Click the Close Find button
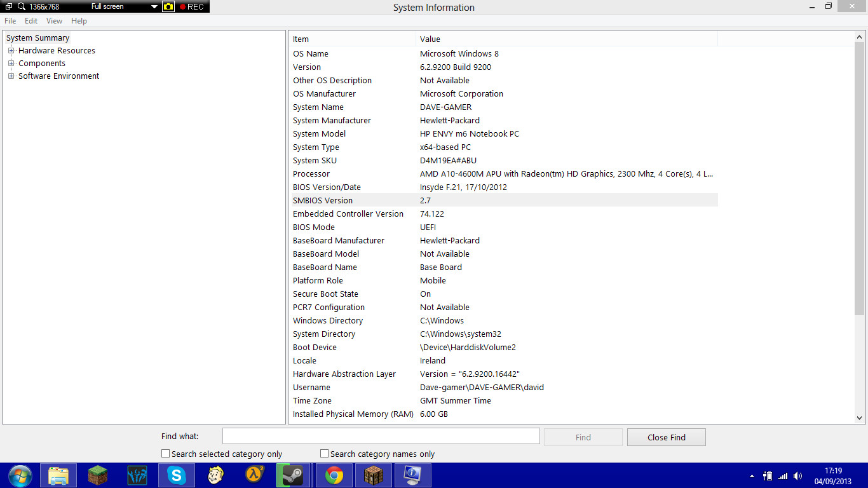Screen dimensions: 868x488 (x=667, y=437)
